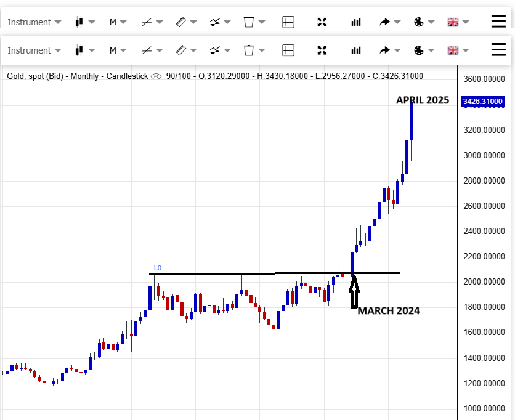Click the trash delete icon in lower toolbar
This screenshot has height=420, width=515.
click(x=249, y=50)
